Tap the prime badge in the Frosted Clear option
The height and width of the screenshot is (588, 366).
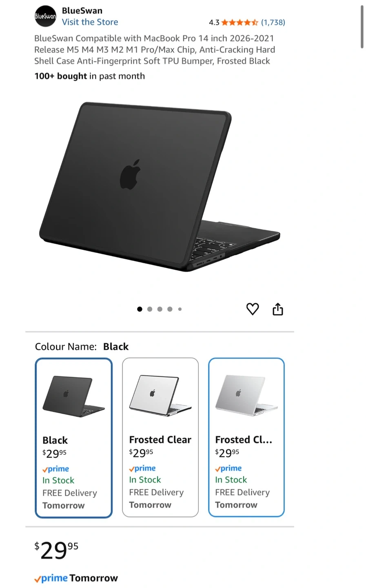[x=142, y=468]
